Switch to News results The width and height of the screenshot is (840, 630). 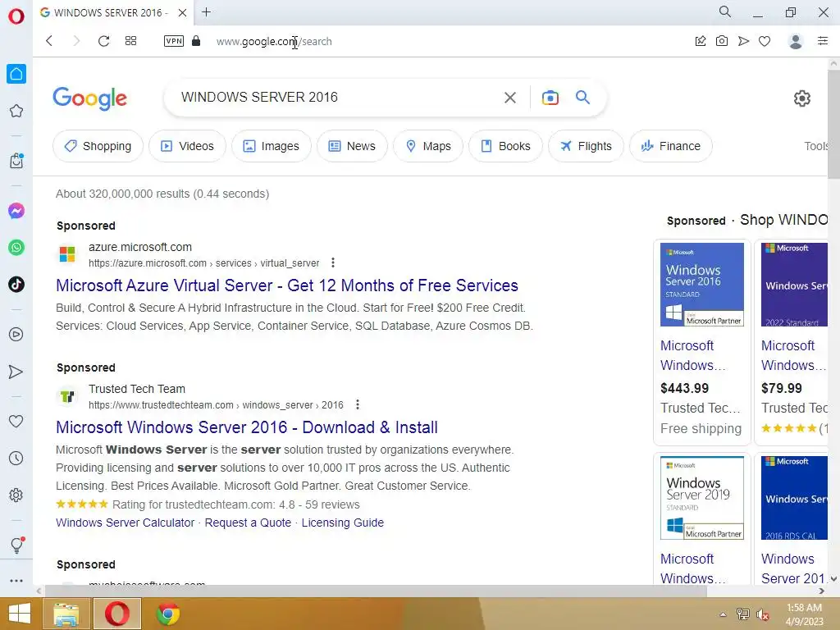[x=352, y=146]
